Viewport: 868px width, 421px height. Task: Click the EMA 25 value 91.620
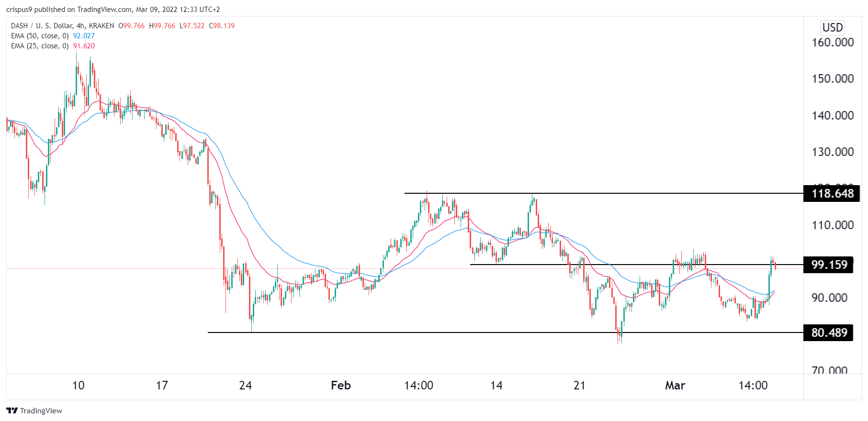point(84,46)
